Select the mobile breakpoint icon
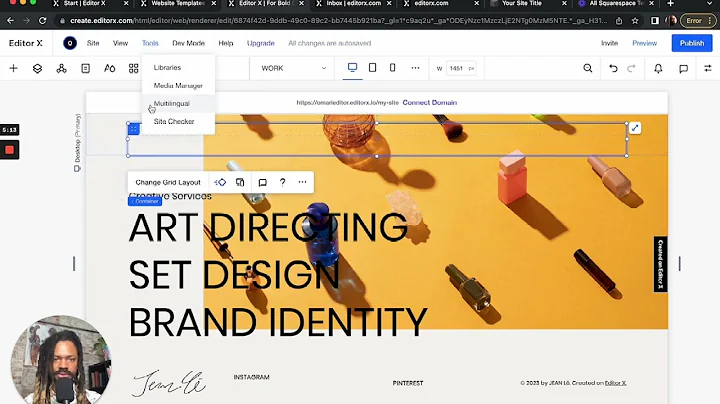 (392, 67)
